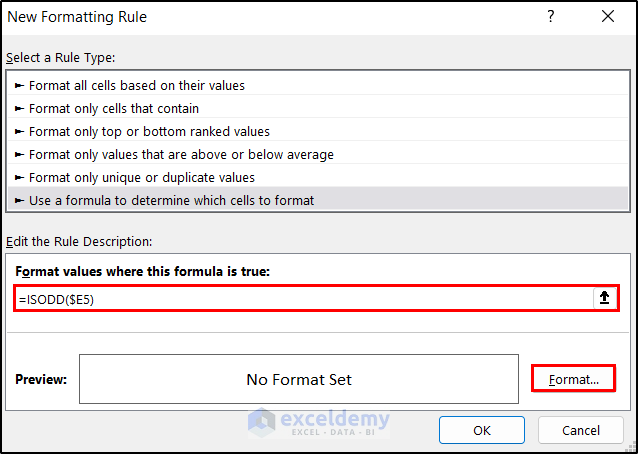
Task: Open Help with the question mark icon
Action: coord(551,17)
